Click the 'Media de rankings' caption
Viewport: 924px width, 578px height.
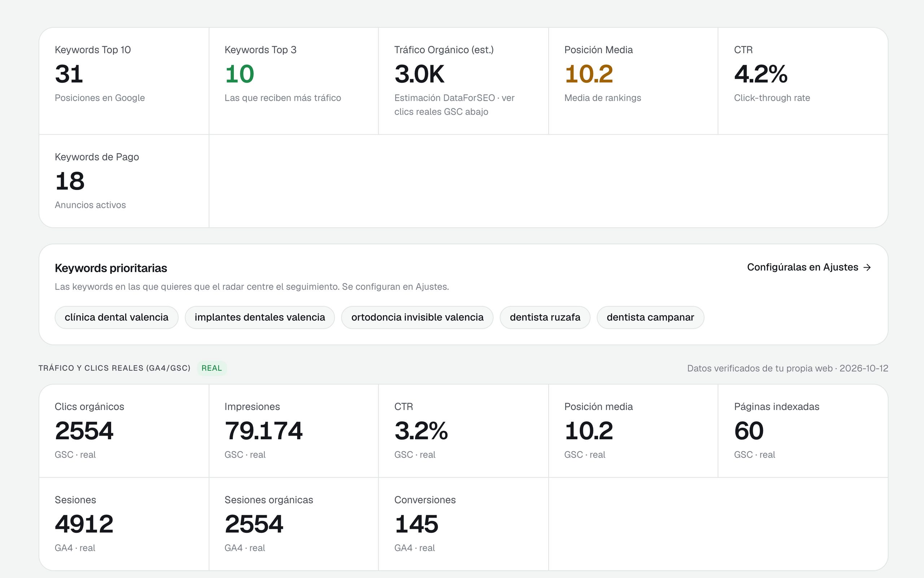pos(602,98)
